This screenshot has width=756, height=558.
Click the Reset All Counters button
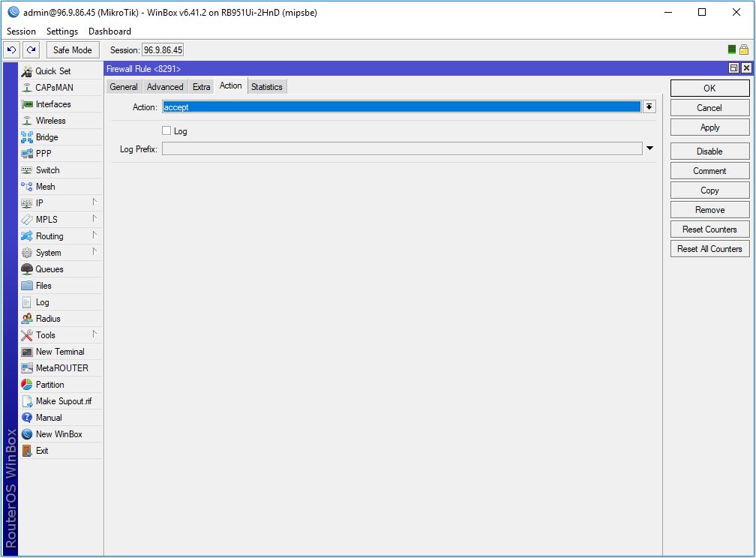click(709, 249)
